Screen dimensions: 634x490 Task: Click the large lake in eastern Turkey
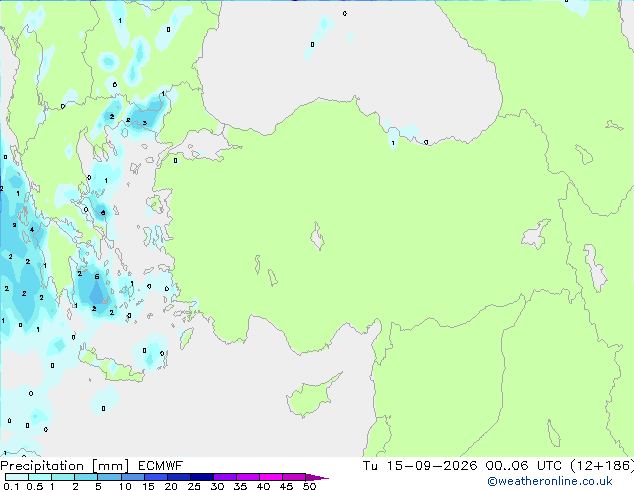point(537,234)
